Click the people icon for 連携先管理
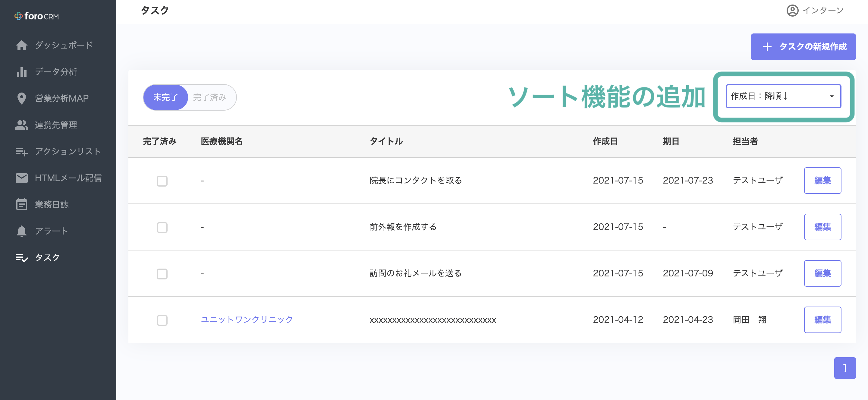 tap(22, 125)
